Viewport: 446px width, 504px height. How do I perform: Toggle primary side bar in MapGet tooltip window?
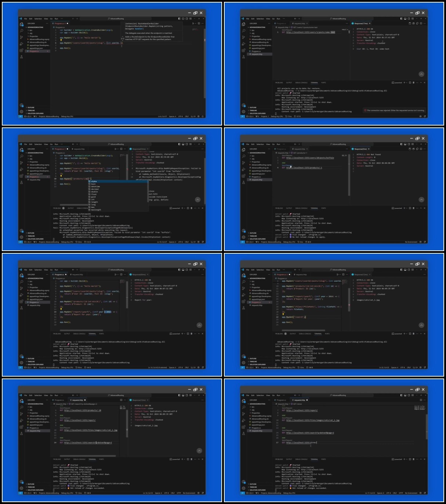point(180,19)
